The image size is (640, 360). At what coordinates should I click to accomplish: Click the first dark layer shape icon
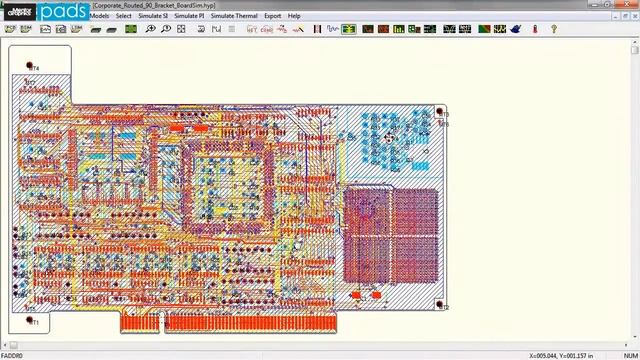[x=96, y=29]
